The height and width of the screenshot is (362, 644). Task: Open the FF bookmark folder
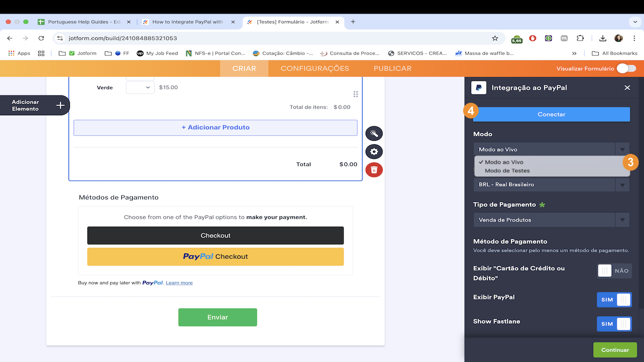(117, 53)
